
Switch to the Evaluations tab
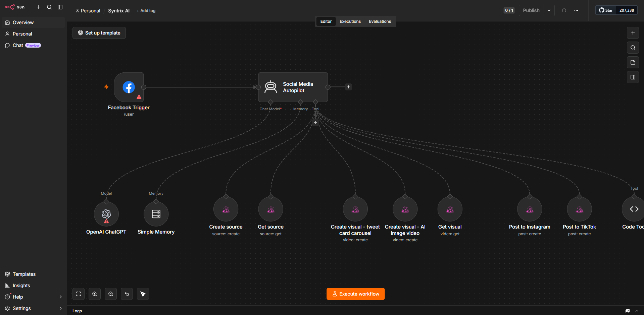pos(380,21)
